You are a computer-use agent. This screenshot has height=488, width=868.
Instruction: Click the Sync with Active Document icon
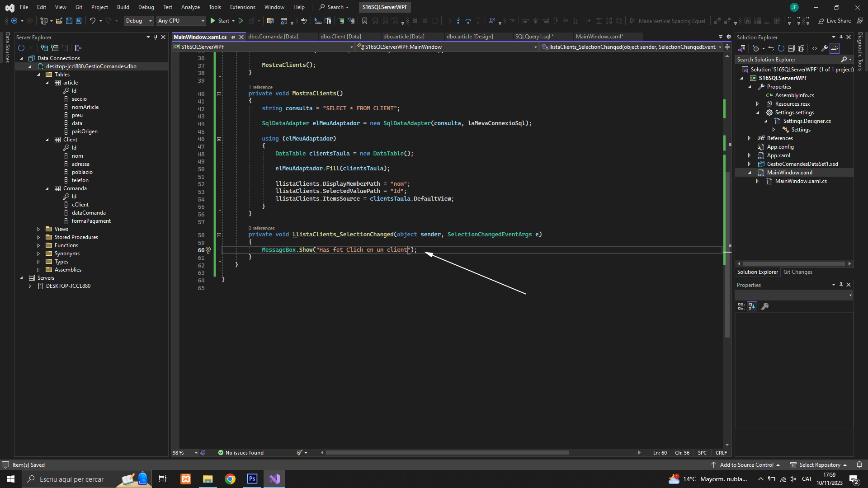pos(771,48)
